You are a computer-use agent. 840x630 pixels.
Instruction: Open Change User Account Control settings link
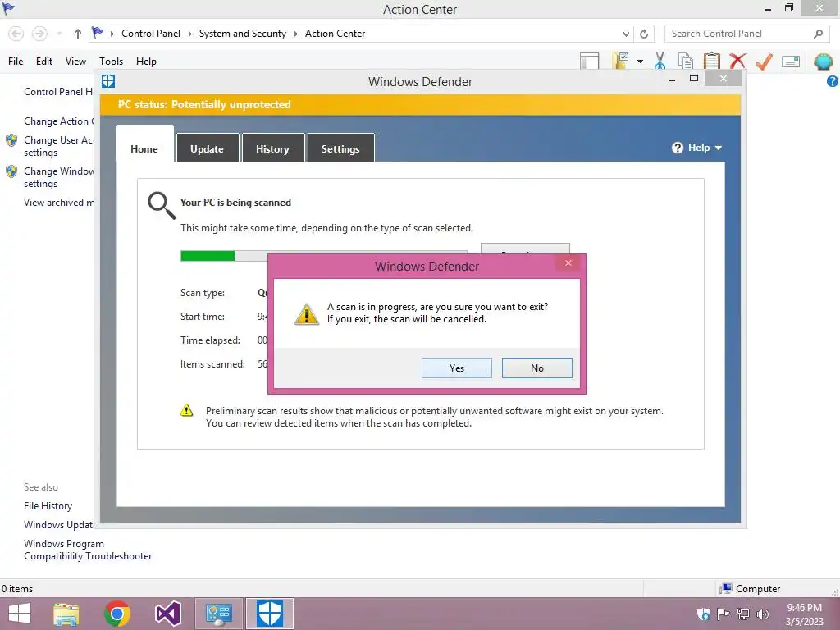[x=58, y=146]
